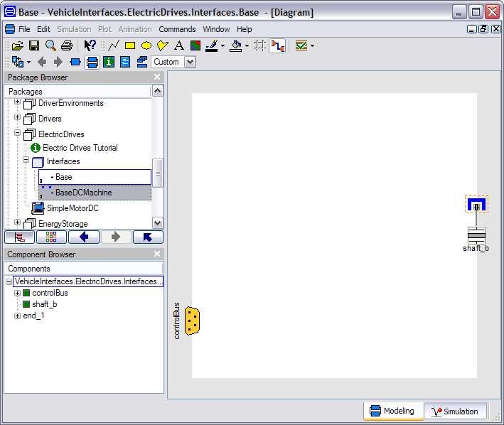This screenshot has height=425, width=504.
Task: Open the Documentation info layer icon
Action: [109, 62]
